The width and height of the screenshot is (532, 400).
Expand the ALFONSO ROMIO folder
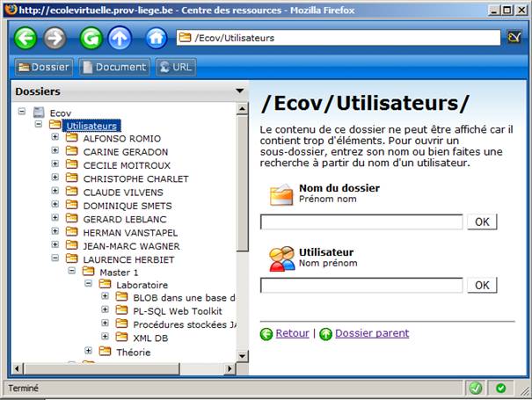coord(55,138)
